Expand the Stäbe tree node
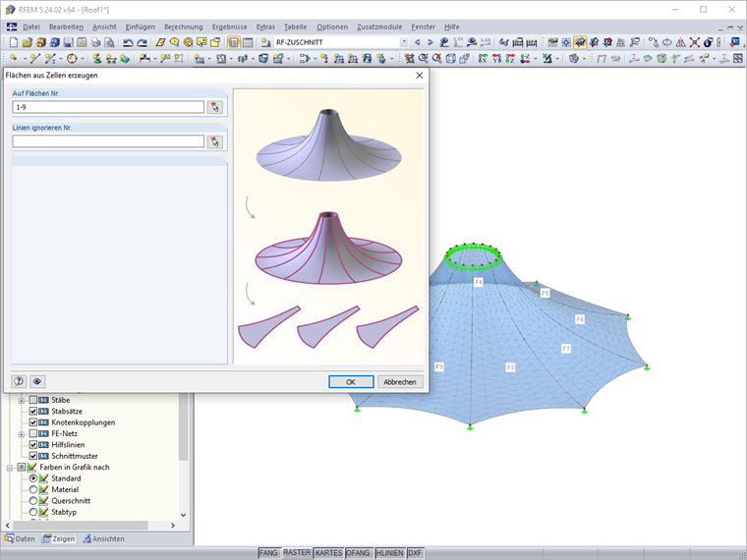The width and height of the screenshot is (747, 560). point(22,401)
